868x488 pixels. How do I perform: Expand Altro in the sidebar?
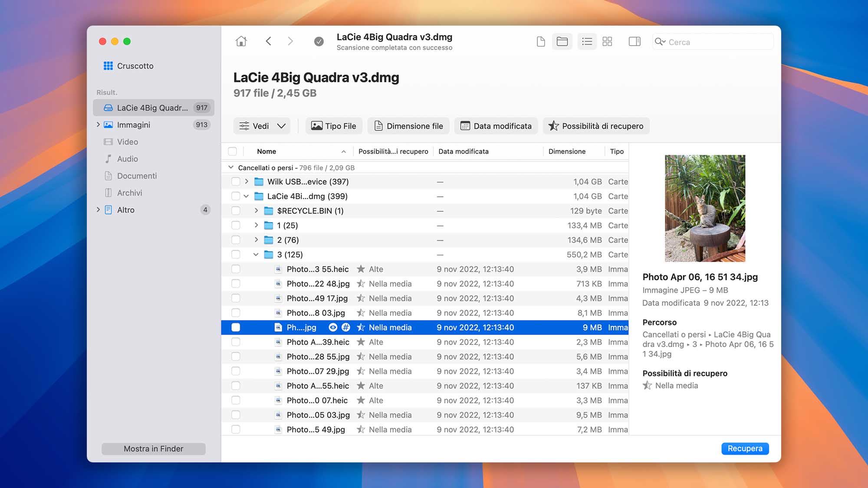coord(98,210)
